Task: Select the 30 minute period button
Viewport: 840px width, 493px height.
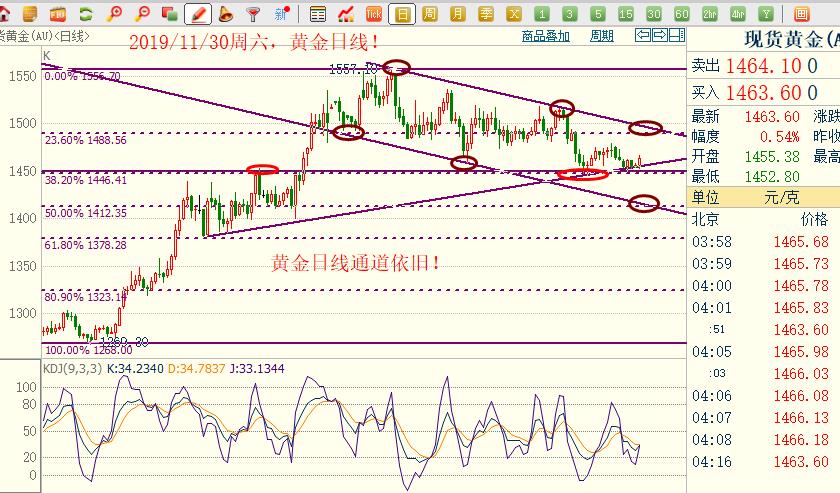Action: (x=654, y=14)
